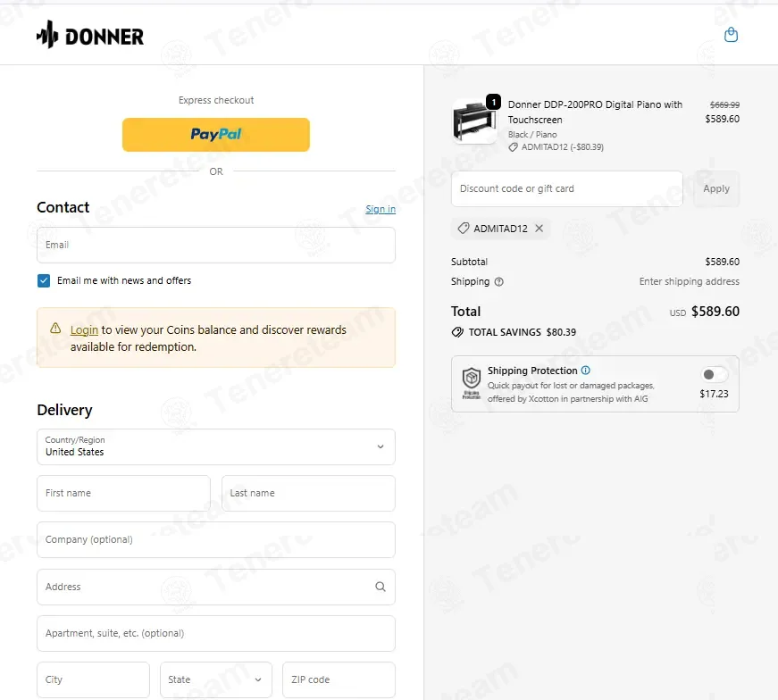778x700 pixels.
Task: Click the Subtotal $589.60 amount
Action: [x=722, y=262]
